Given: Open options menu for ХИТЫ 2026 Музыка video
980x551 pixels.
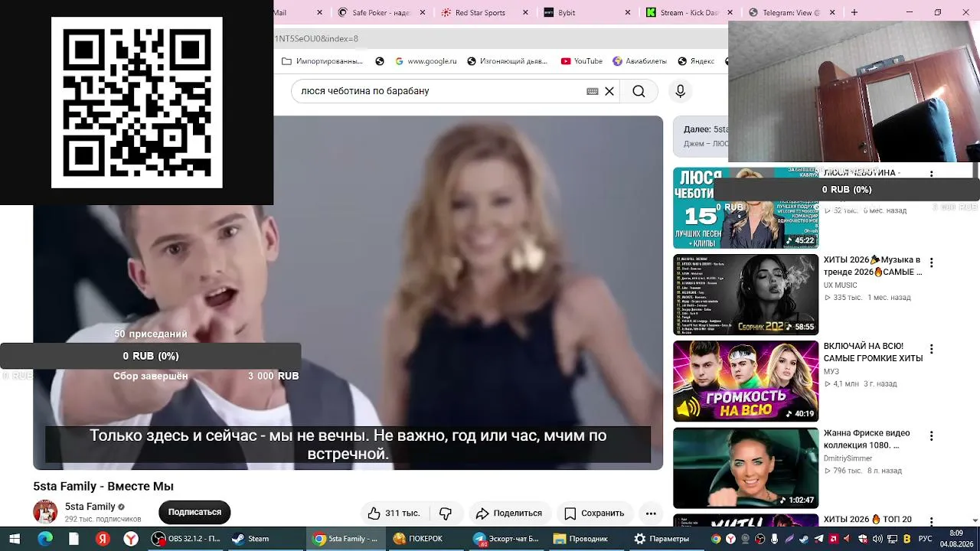Looking at the screenshot, I should coord(932,262).
